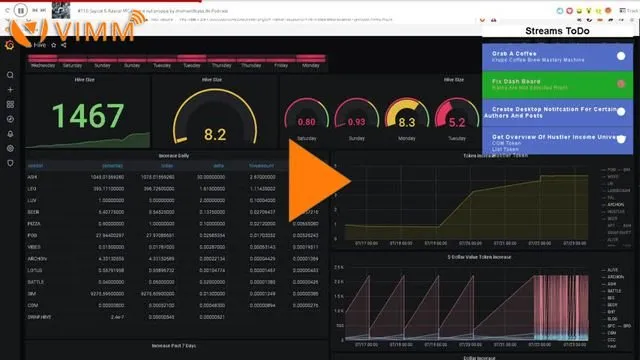Click the SWAP.HIVE row in table
The width and height of the screenshot is (640, 360).
pyautogui.click(x=177, y=317)
